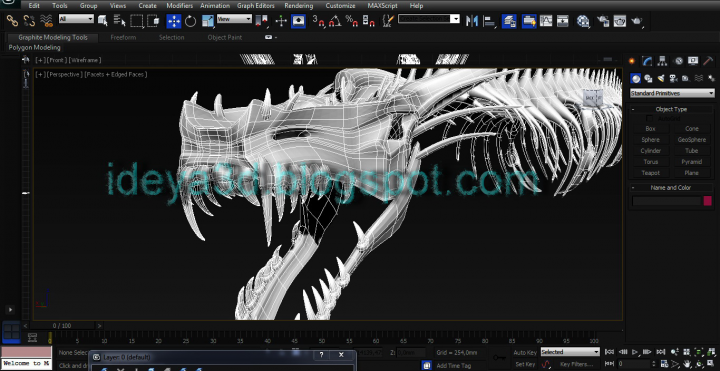
Task: Open the Render Setup teapot icon
Action: [603, 21]
